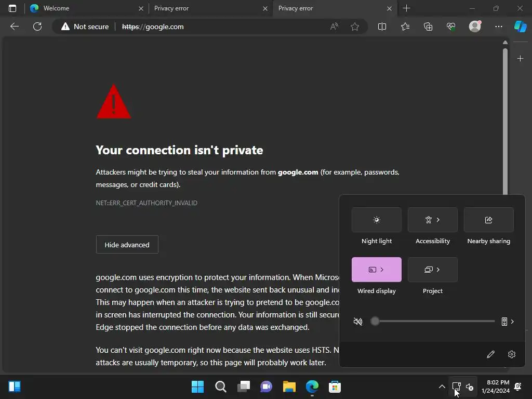532x399 pixels.
Task: Expand Wired display options chevron
Action: click(x=382, y=270)
